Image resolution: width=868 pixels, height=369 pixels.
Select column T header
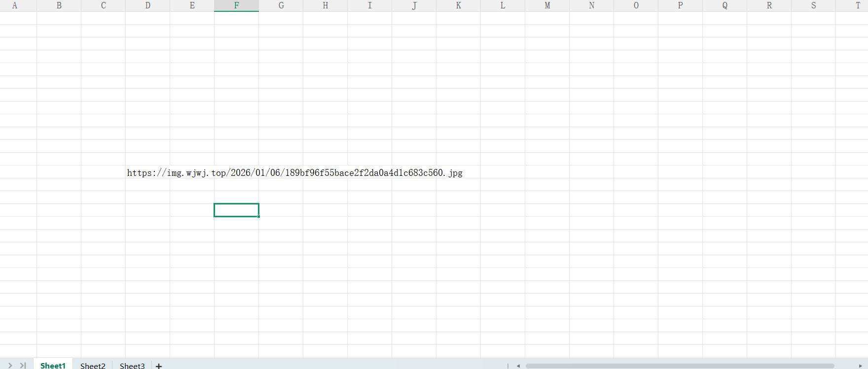pos(852,5)
